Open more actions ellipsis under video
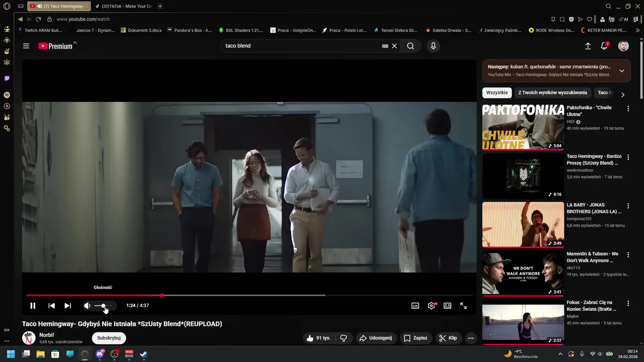The image size is (644, 362). point(471,338)
